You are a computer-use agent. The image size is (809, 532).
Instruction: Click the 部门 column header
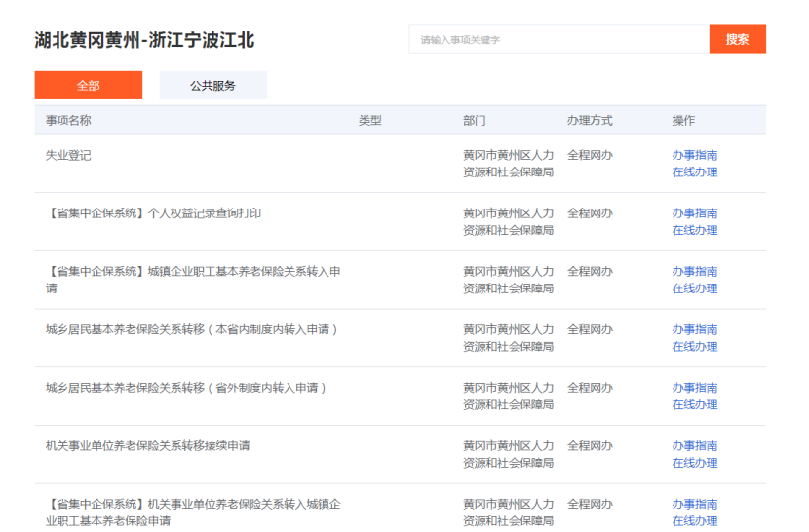(474, 120)
